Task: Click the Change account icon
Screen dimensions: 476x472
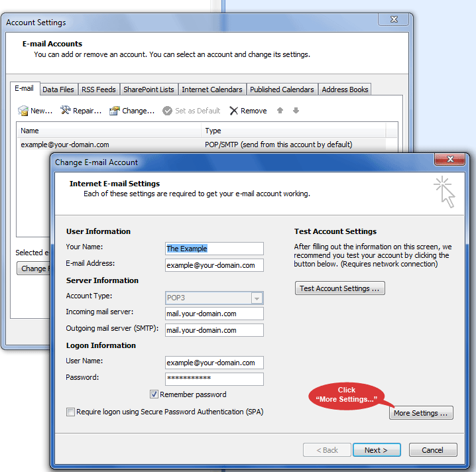Action: click(115, 111)
